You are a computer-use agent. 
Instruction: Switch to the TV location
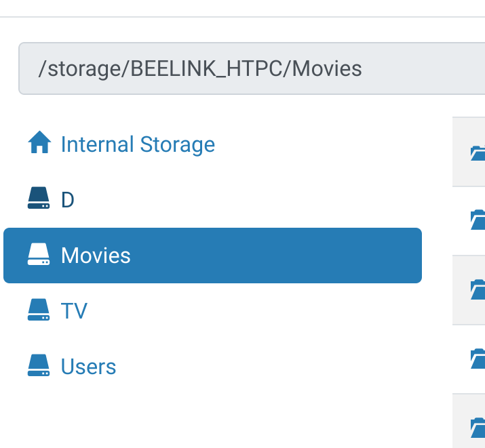(74, 311)
